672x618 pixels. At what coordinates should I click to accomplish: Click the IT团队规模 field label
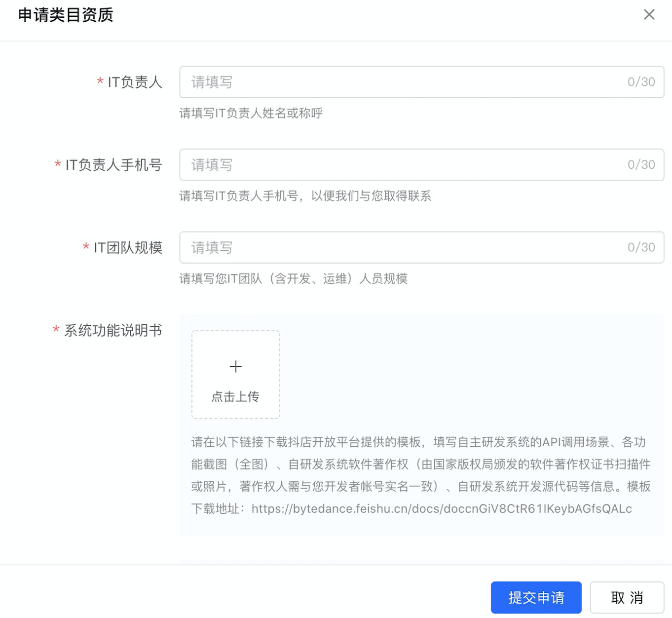(x=128, y=247)
